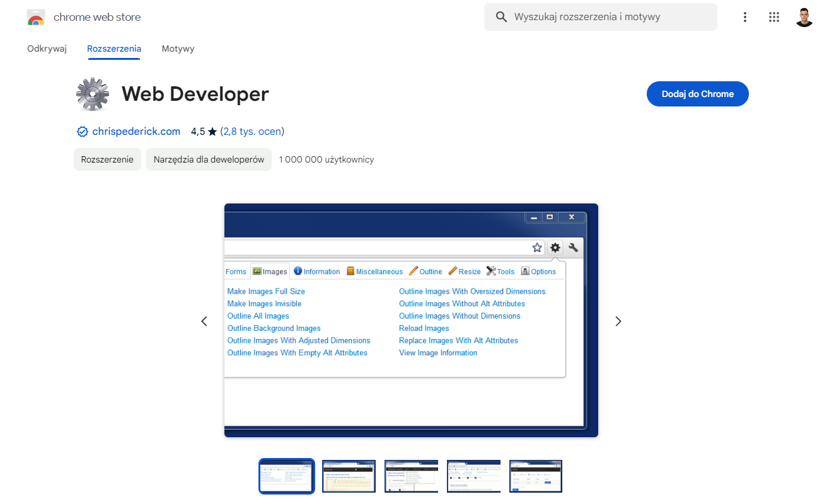Open the Google apps grid
Screen dimensions: 822x504
774,17
